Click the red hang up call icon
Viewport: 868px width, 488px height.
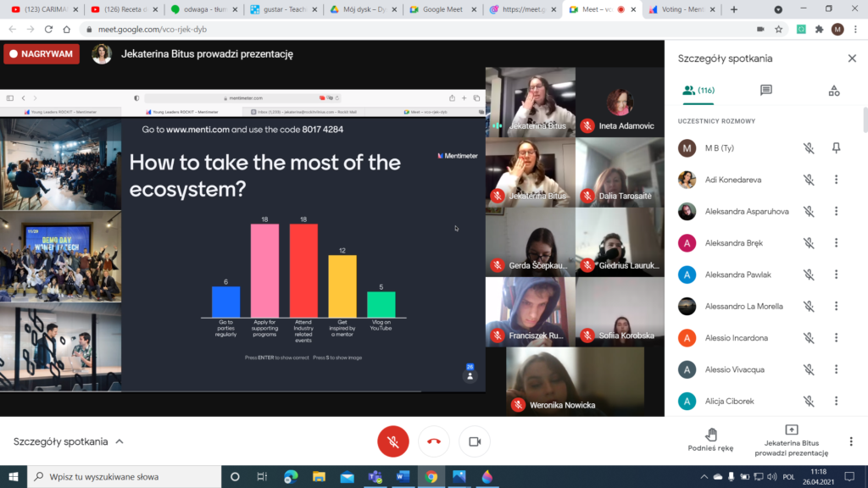tap(434, 441)
